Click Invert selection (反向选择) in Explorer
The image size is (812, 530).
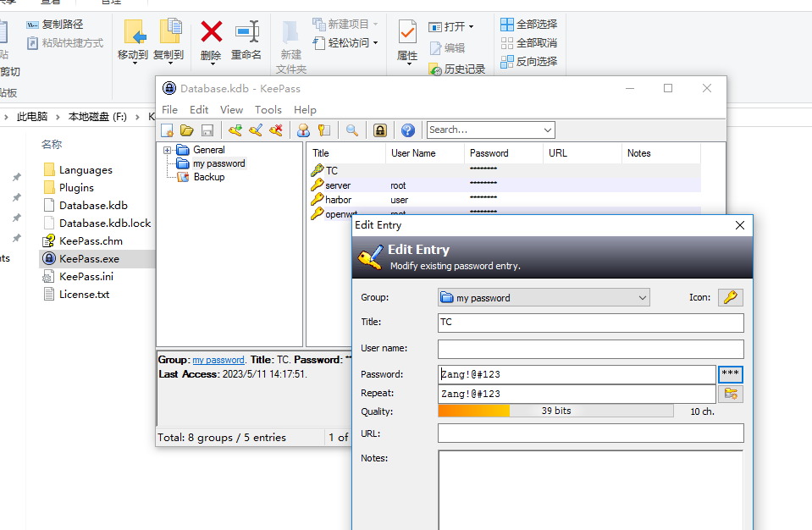click(x=528, y=62)
